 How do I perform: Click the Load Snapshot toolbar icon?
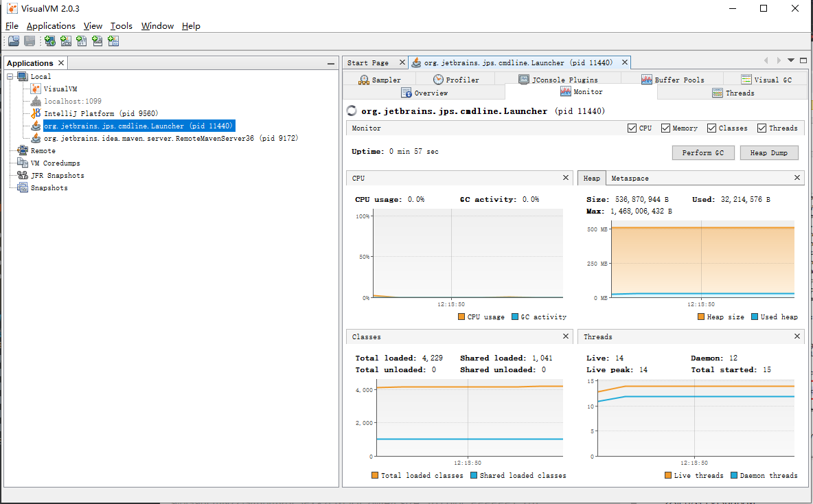[14, 41]
